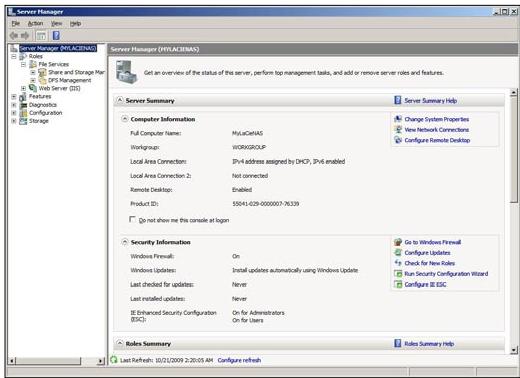The height and width of the screenshot is (378, 520).
Task: Click the Configure Updates icon
Action: point(398,252)
